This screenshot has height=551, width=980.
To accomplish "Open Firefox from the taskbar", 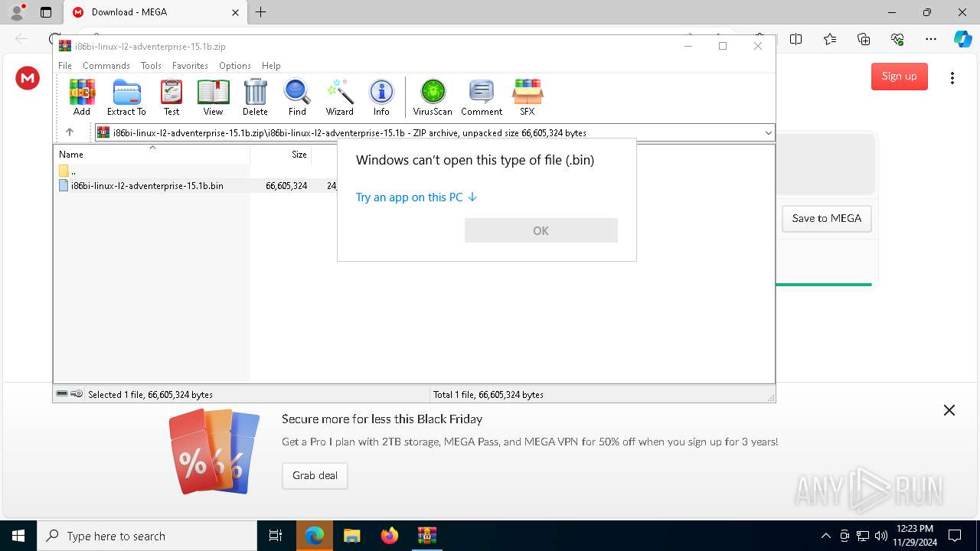I will [x=390, y=536].
